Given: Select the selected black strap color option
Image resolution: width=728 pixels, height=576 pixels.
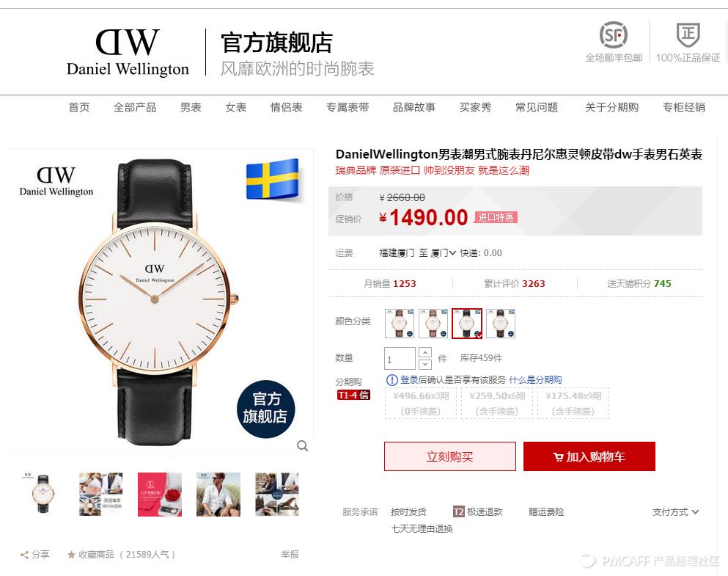Looking at the screenshot, I should [467, 324].
